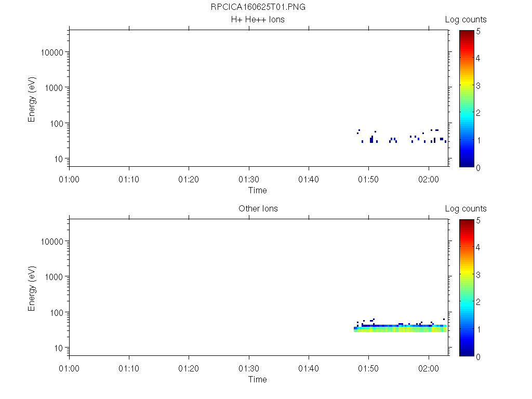This screenshot has width=532, height=399.
Task: Click the 02:00 tick label of Other Ions plot
Action: pos(429,368)
